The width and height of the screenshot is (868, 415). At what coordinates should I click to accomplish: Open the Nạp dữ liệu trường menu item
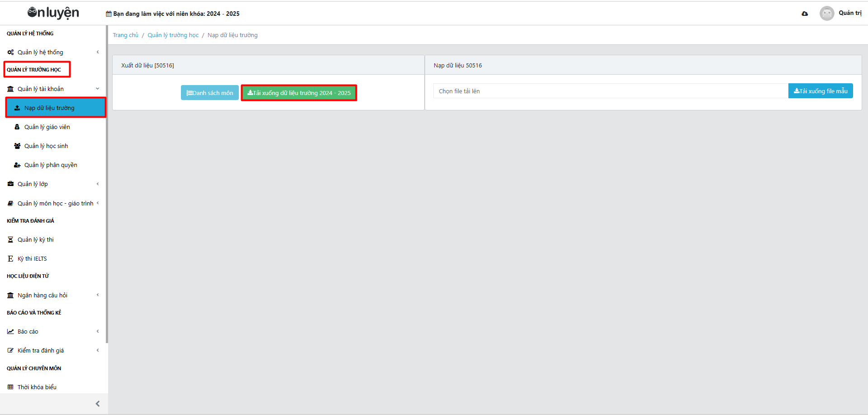point(49,108)
